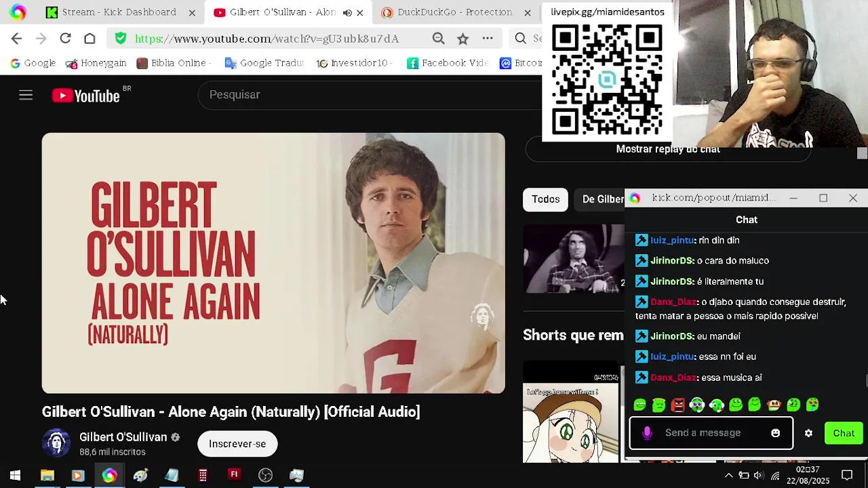This screenshot has height=488, width=868.
Task: View site security shield info
Action: pos(121,39)
